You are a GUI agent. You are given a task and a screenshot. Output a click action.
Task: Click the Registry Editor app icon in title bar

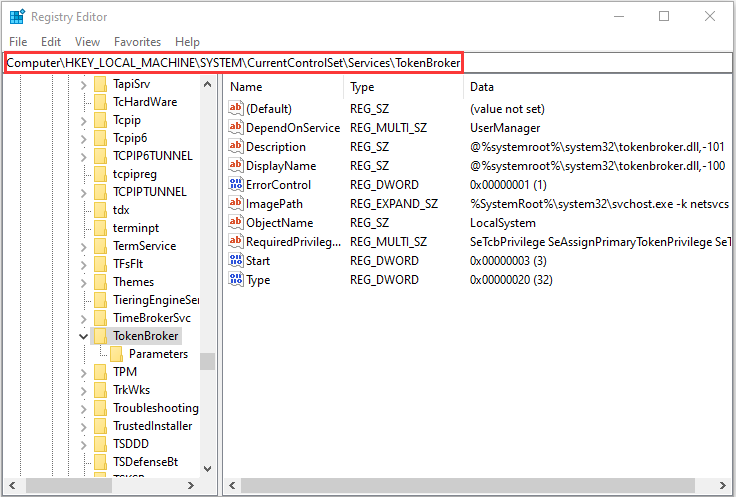17,16
